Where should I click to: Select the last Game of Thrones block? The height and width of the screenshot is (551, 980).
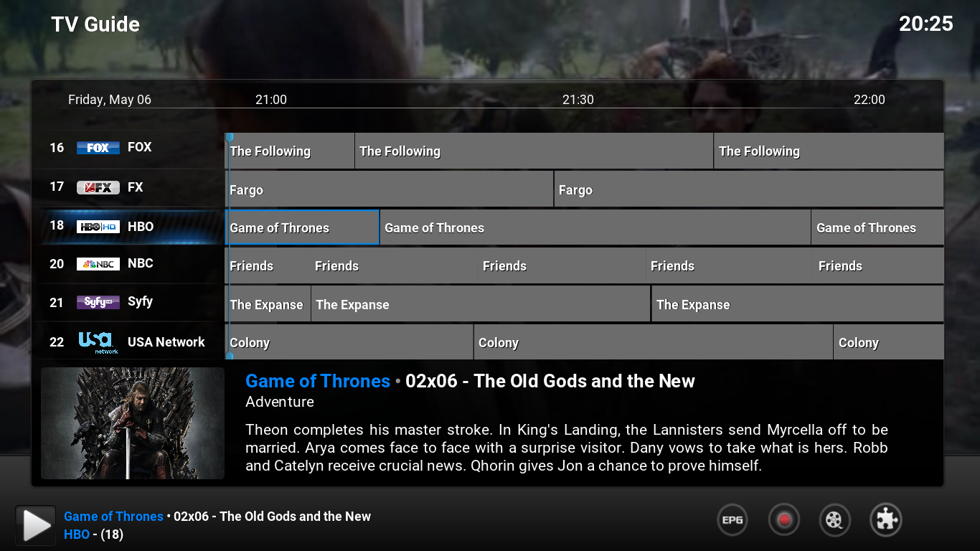tap(877, 227)
